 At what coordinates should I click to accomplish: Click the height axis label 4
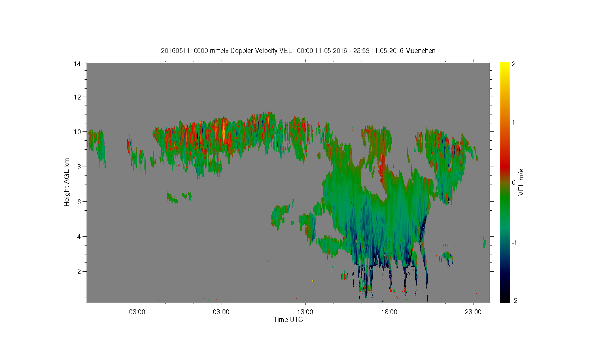(79, 236)
